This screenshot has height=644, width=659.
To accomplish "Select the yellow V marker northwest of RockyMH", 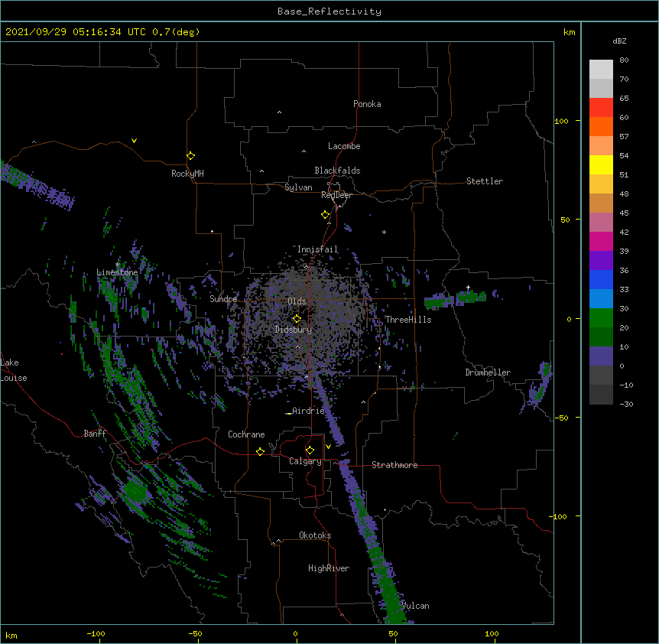I will pos(134,141).
